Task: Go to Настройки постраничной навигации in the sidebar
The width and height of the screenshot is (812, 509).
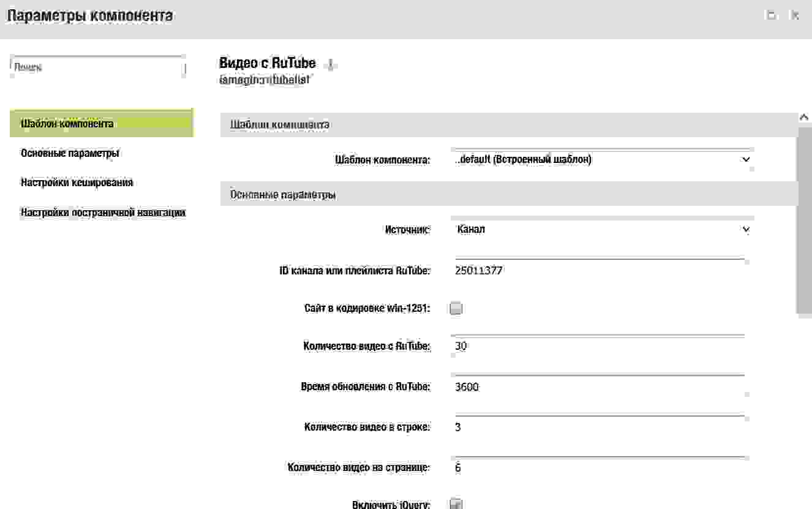Action: 102,213
